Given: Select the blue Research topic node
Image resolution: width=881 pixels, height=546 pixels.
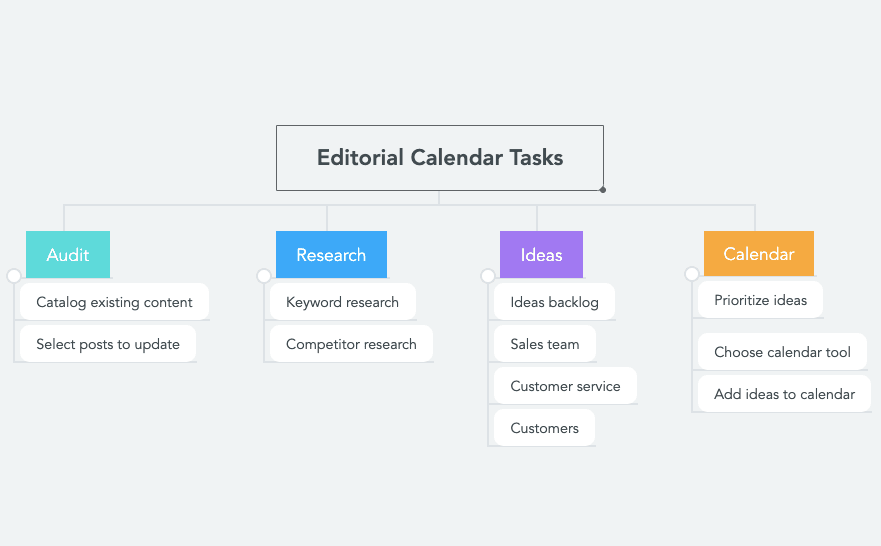Looking at the screenshot, I should coord(331,255).
